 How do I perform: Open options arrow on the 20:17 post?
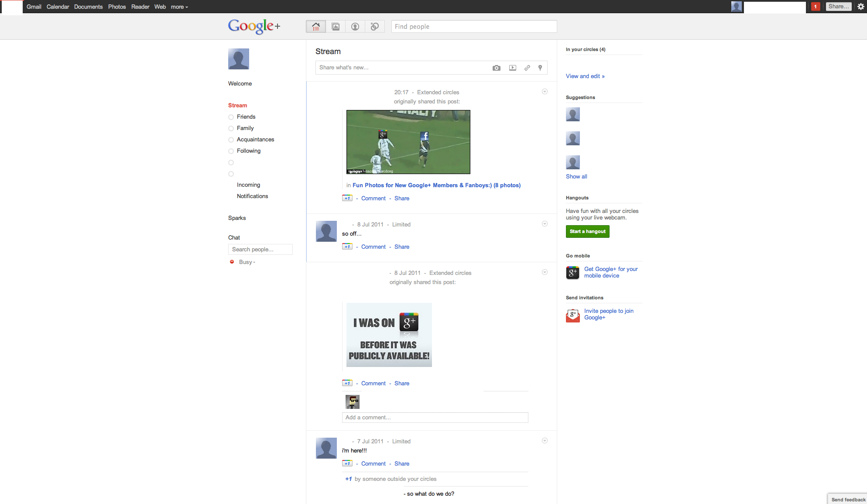click(545, 92)
